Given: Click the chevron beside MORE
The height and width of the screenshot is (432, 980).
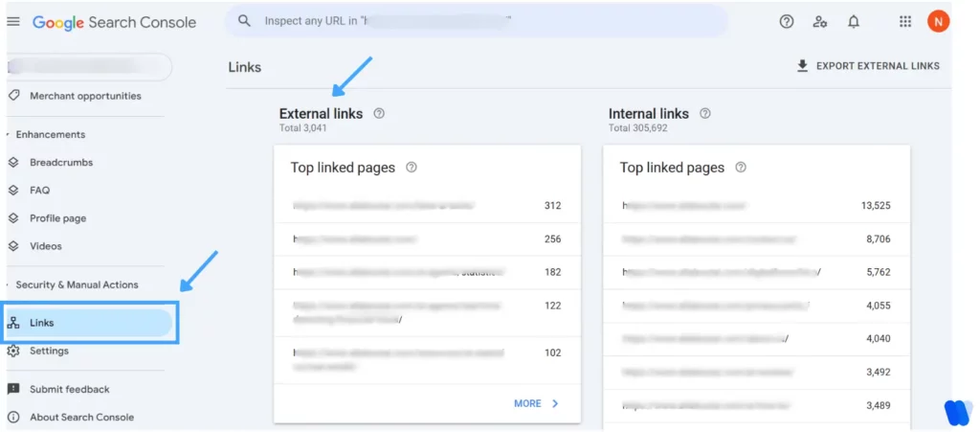Looking at the screenshot, I should (x=555, y=404).
